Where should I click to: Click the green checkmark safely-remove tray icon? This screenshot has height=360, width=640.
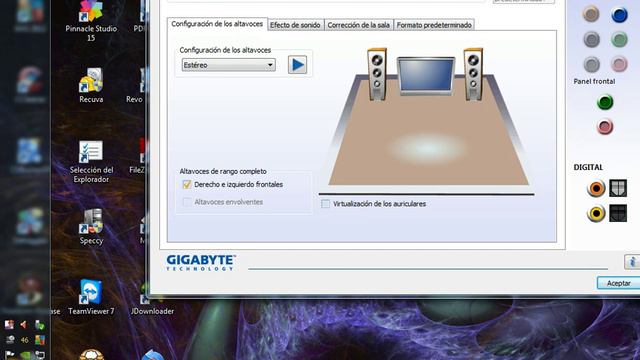click(x=40, y=325)
